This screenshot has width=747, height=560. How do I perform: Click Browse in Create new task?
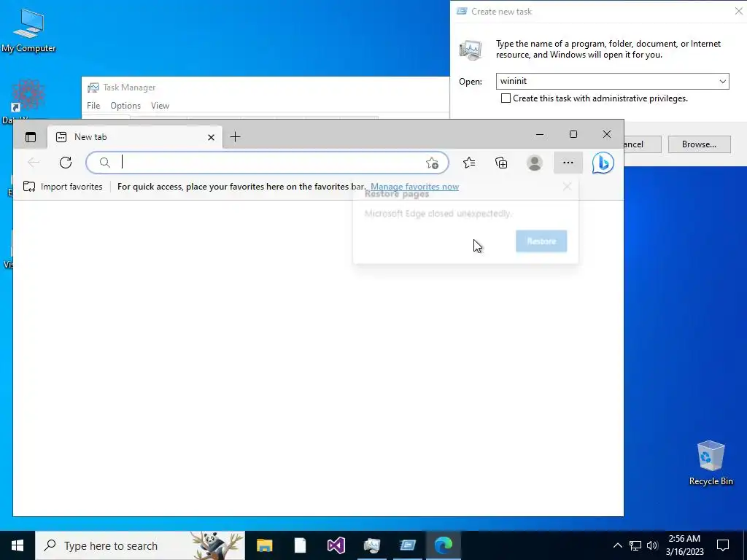[x=699, y=144]
